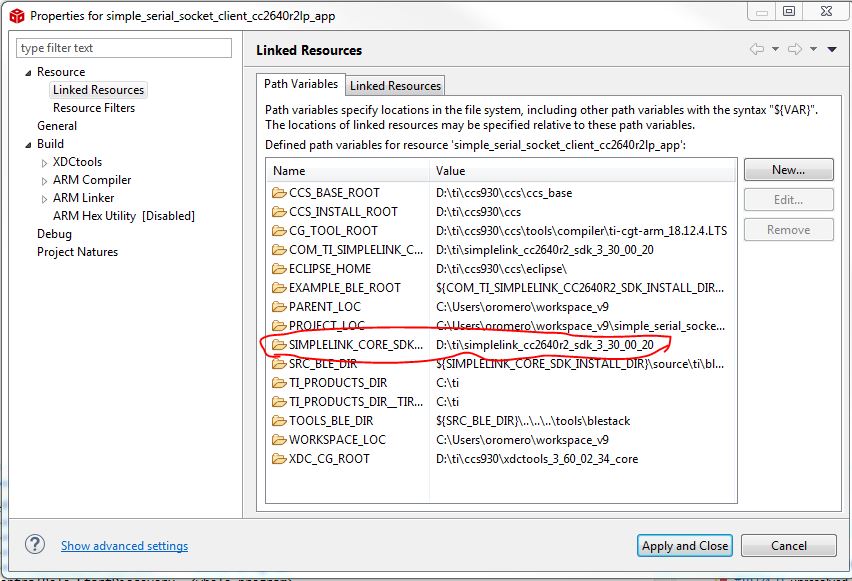The height and width of the screenshot is (581, 852).
Task: Click the filter text input field
Action: click(x=124, y=48)
